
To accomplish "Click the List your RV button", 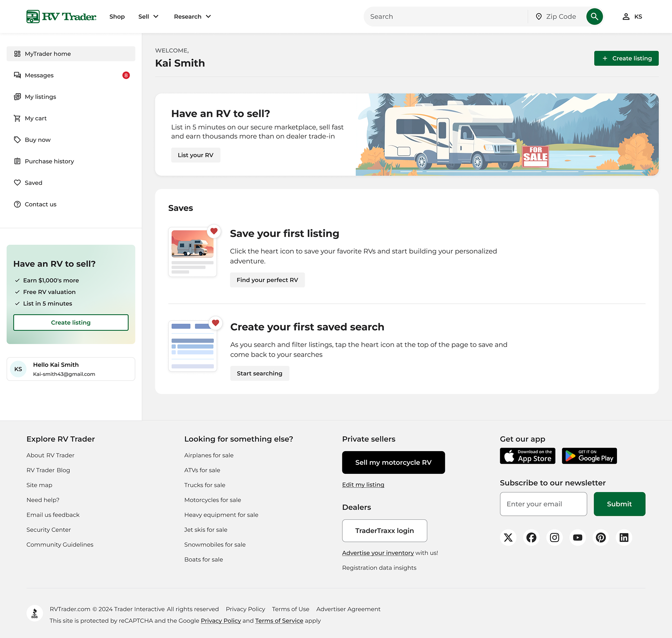I will [195, 155].
